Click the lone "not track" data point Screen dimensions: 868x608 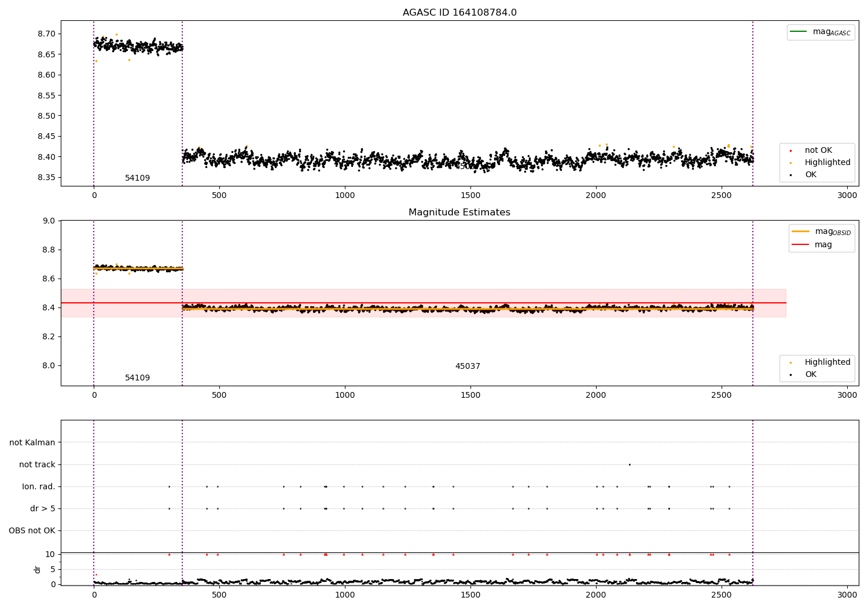point(630,464)
